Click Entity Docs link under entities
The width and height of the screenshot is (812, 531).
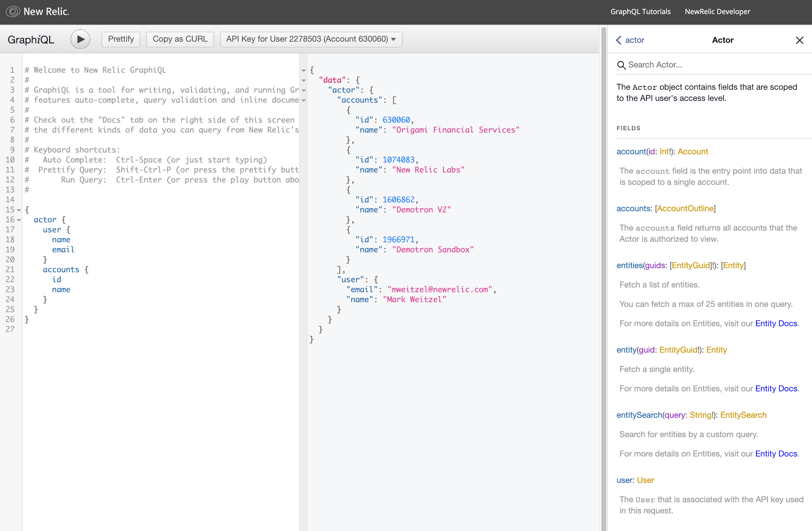click(776, 324)
